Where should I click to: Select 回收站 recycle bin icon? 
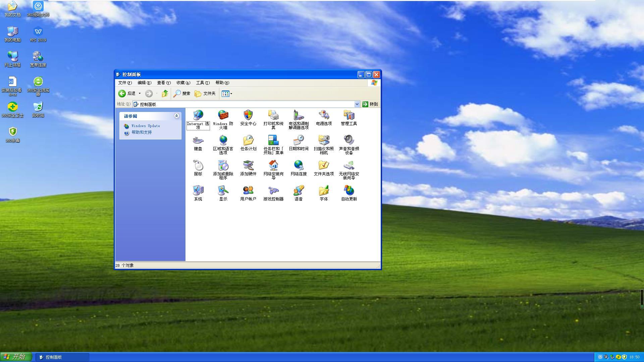tap(38, 110)
